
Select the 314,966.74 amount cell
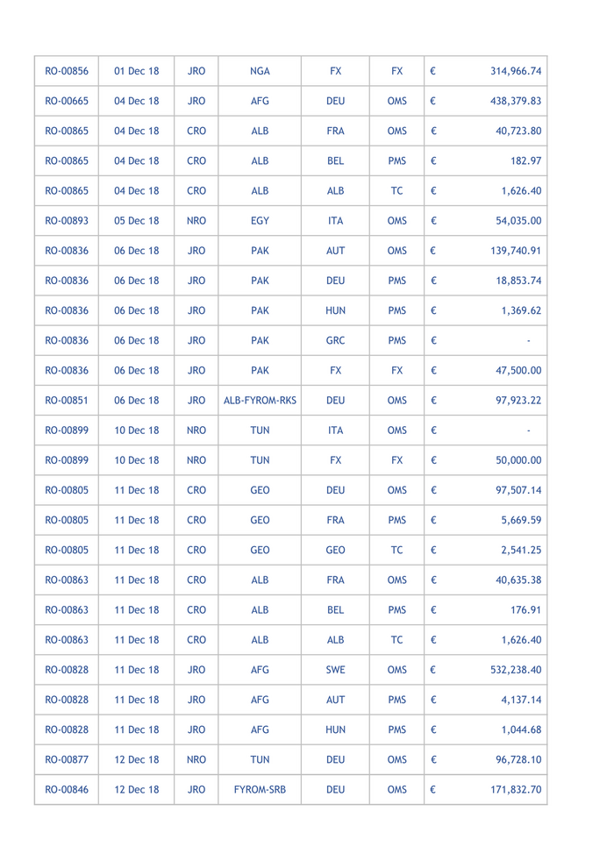[516, 71]
